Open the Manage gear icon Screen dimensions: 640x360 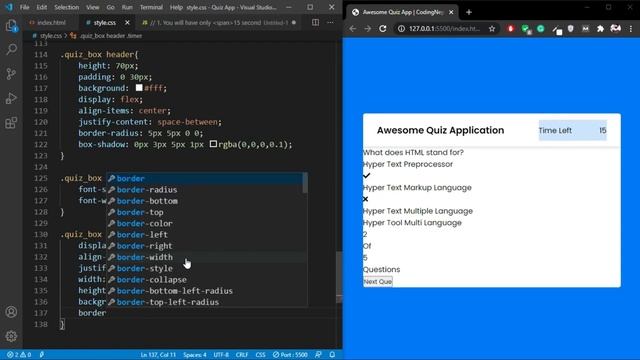point(11,336)
